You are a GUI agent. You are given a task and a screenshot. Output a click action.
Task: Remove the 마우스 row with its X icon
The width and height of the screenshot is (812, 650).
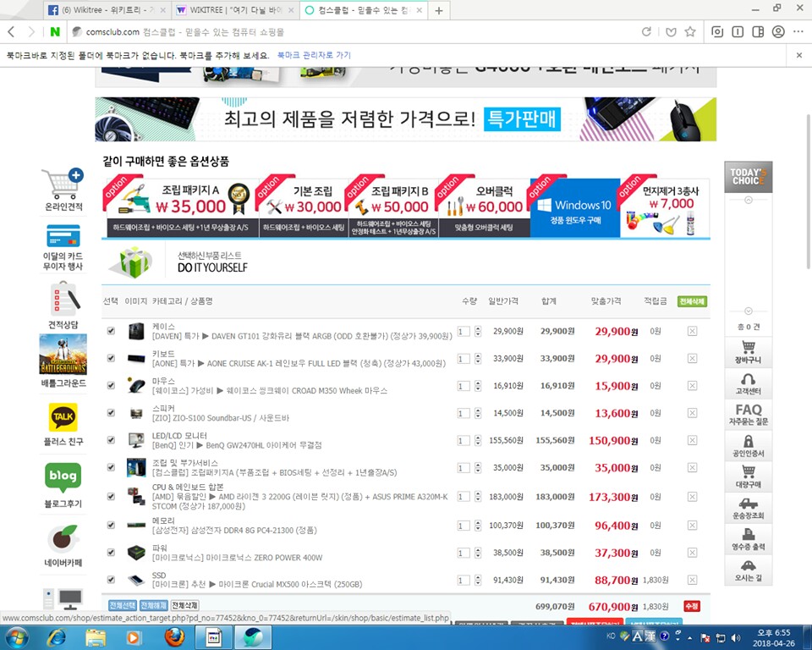(x=692, y=386)
